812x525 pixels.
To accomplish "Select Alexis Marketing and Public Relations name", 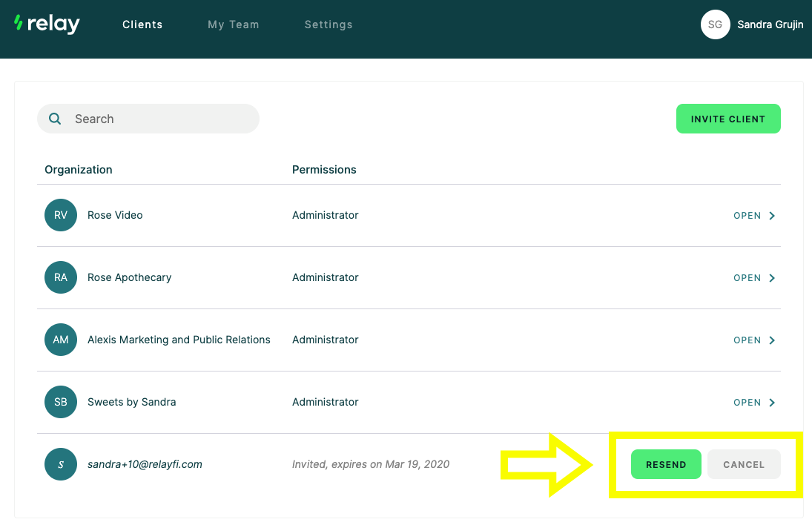I will (x=179, y=340).
